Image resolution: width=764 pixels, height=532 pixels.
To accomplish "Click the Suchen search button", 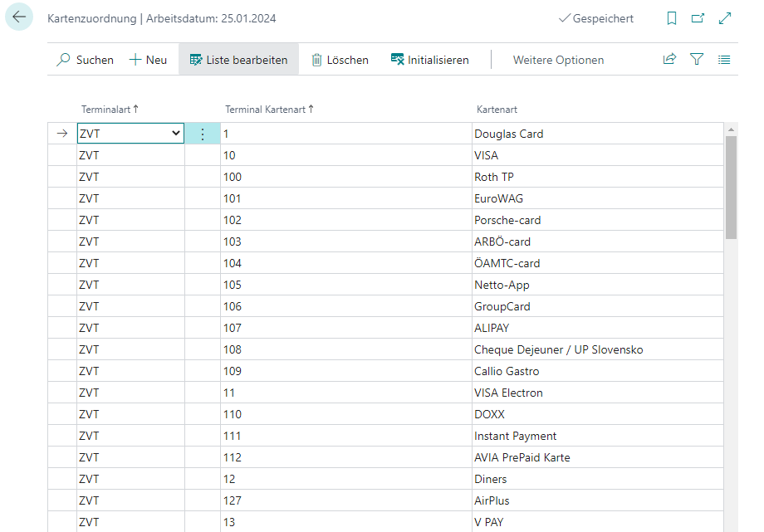I will point(85,60).
